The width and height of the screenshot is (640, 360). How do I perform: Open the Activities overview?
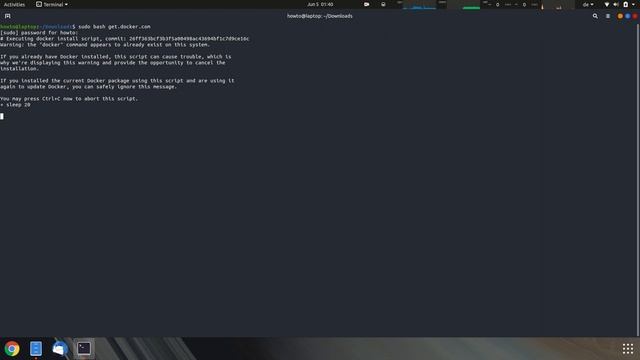pyautogui.click(x=14, y=4)
